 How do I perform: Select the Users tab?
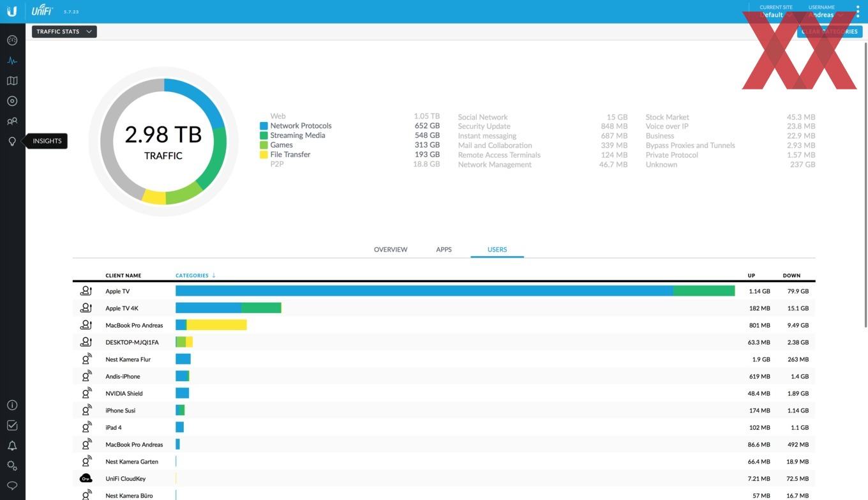point(497,250)
